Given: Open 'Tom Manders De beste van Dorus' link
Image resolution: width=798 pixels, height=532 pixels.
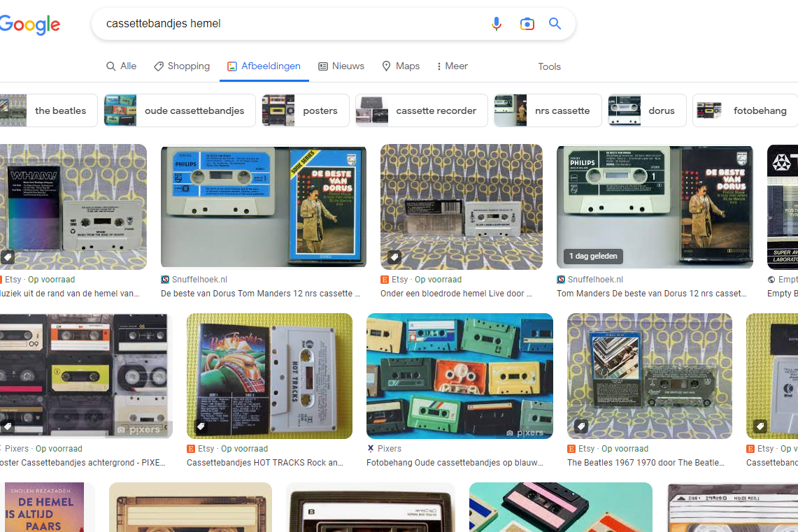Looking at the screenshot, I should click(x=652, y=294).
